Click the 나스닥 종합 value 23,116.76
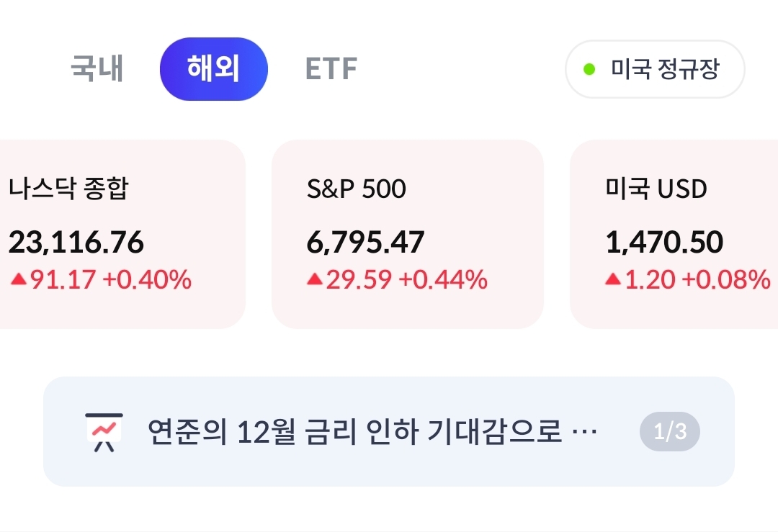Viewport: 778px width, 532px height. coord(76,243)
